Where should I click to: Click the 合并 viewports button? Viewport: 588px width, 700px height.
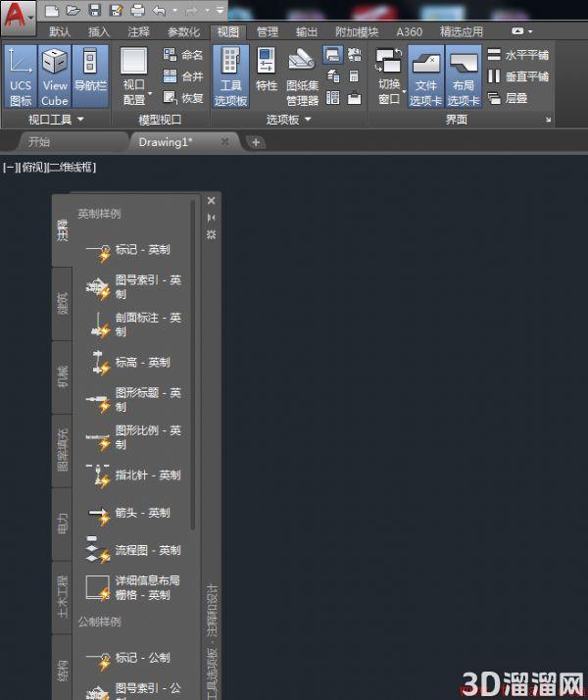click(x=182, y=76)
